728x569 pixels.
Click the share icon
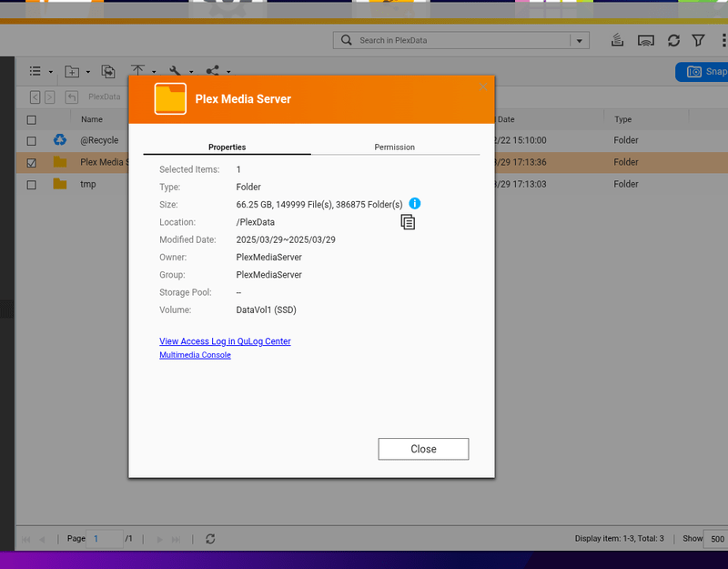(x=213, y=71)
